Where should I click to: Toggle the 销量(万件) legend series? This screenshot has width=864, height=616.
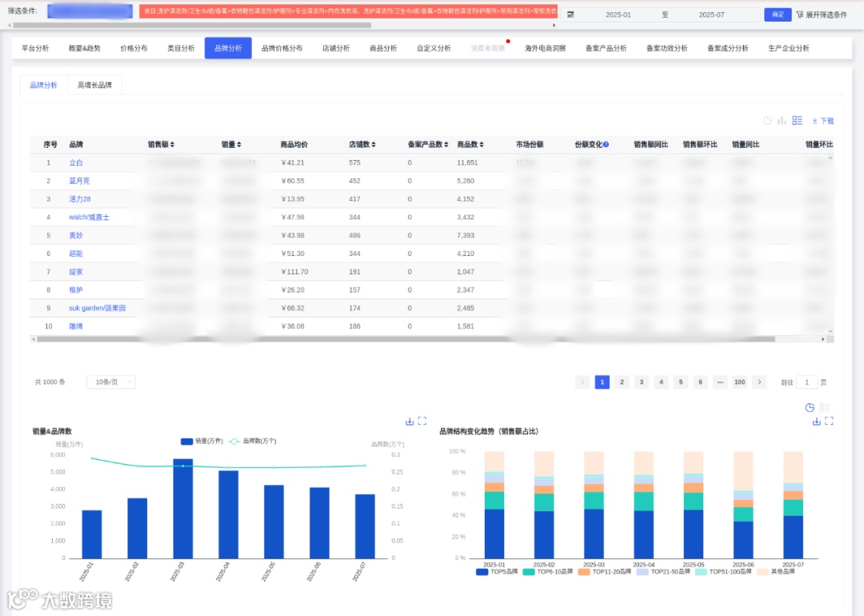[202, 441]
